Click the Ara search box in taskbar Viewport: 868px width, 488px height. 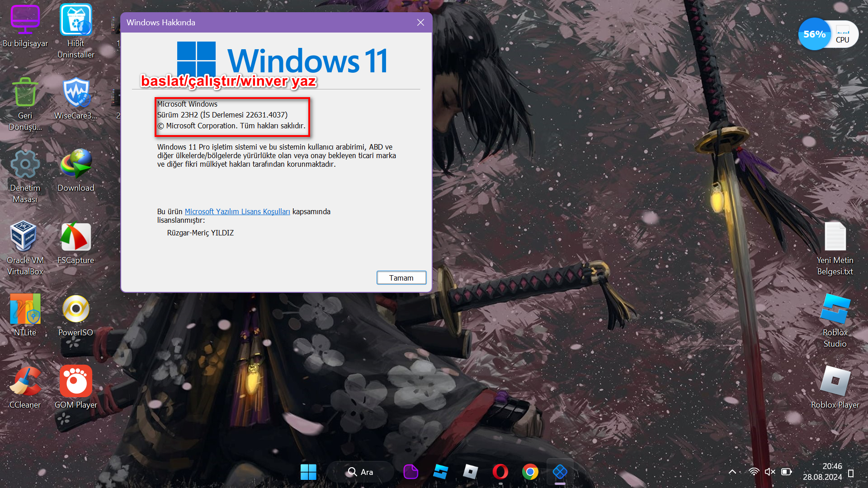click(x=360, y=472)
